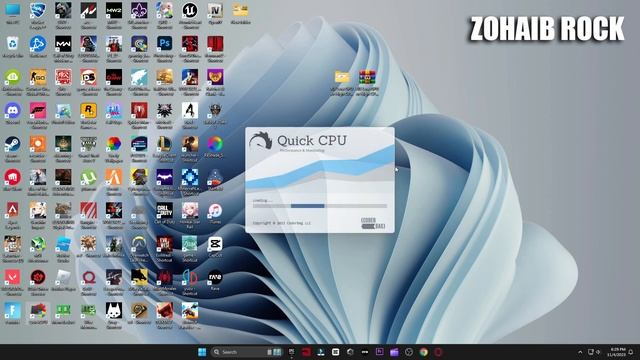Screen dimensions: 640x360
Task: Launch the MW2 game shortcut
Action: pyautogui.click(x=114, y=11)
